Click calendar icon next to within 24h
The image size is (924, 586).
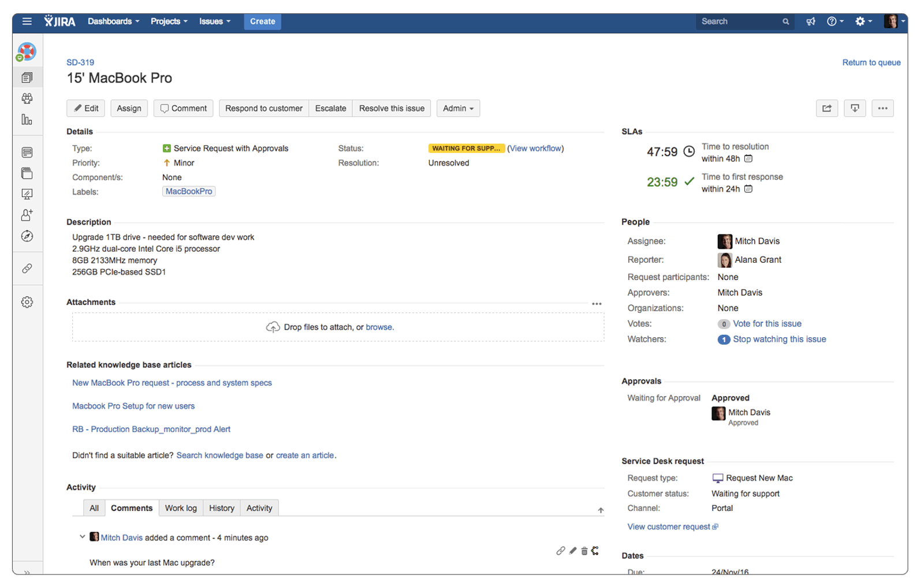click(748, 189)
